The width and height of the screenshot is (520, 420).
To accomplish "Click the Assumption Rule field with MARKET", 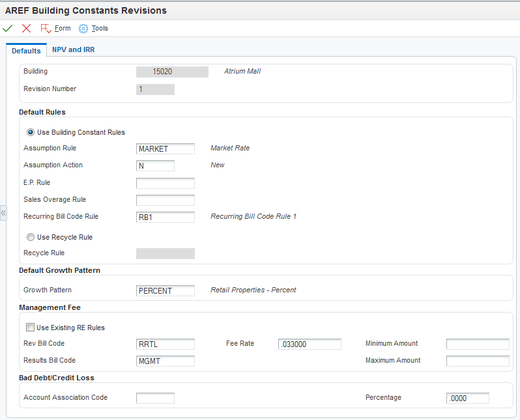I will [165, 149].
